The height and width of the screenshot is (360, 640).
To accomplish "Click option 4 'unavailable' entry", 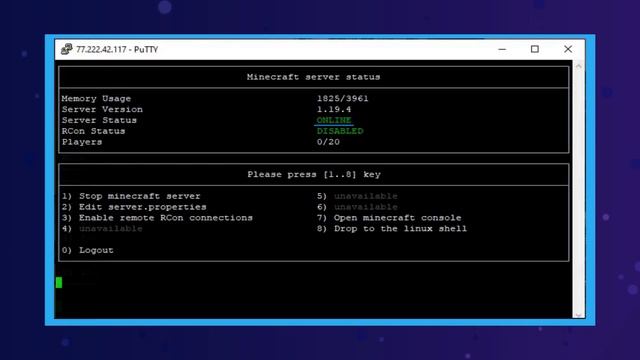I will pos(102,229).
